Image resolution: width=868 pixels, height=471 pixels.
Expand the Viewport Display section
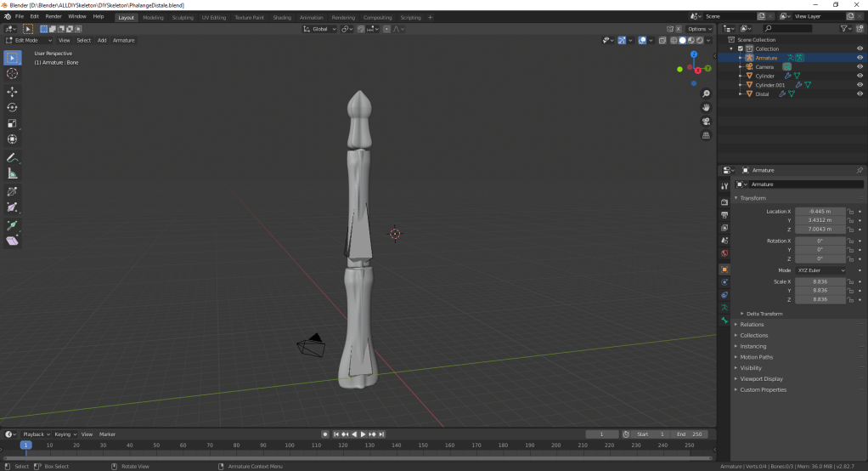pos(761,378)
